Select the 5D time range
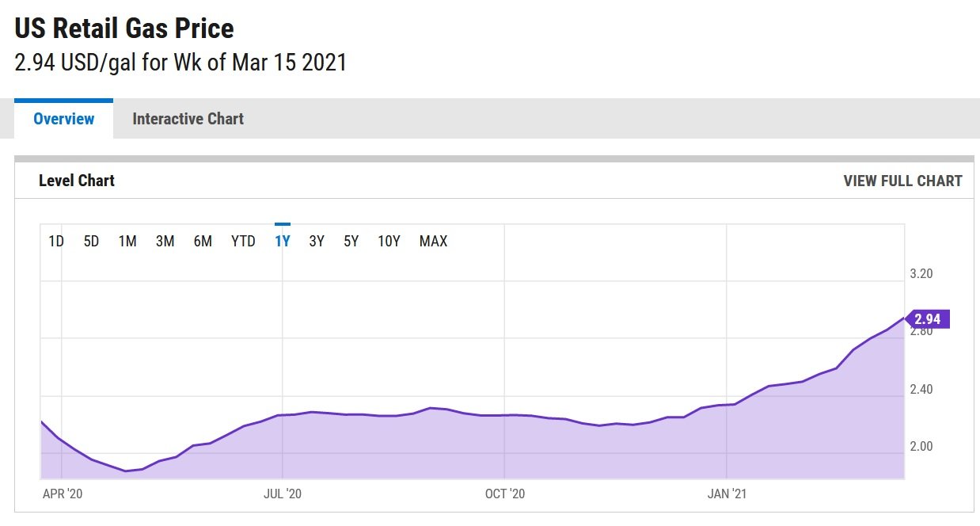980x526 pixels. (x=91, y=242)
